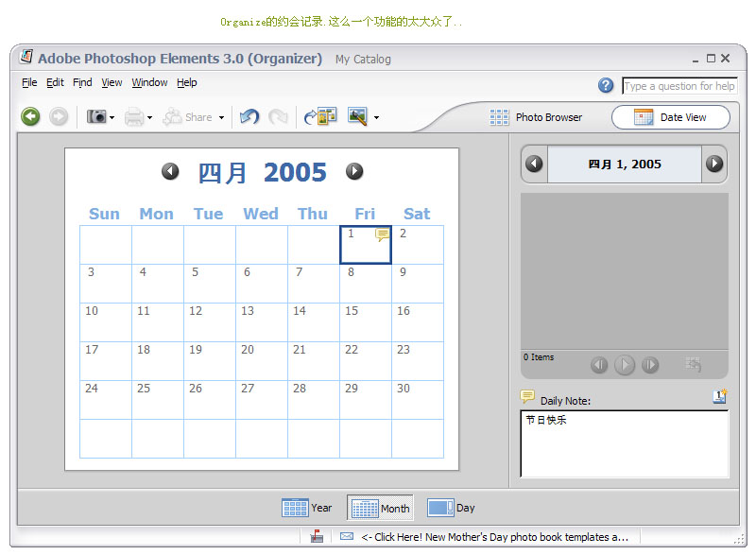The height and width of the screenshot is (555, 756).
Task: Open the Window menu
Action: click(x=149, y=82)
